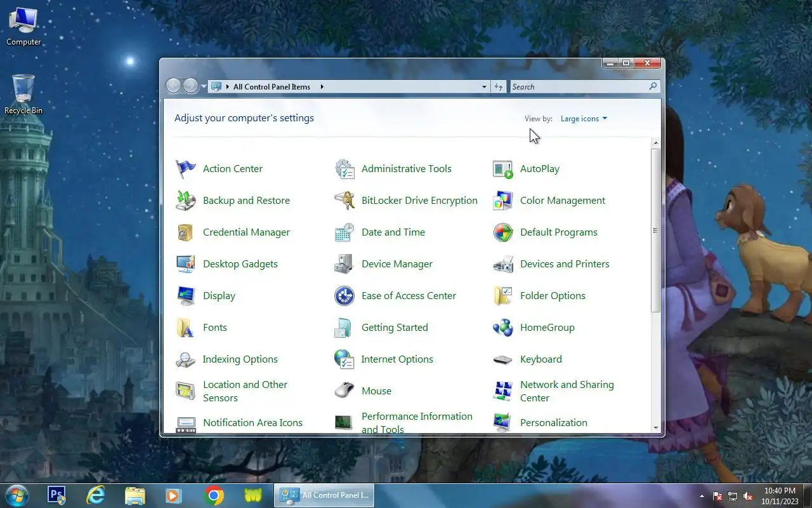Open the Personalization link text

coord(554,423)
